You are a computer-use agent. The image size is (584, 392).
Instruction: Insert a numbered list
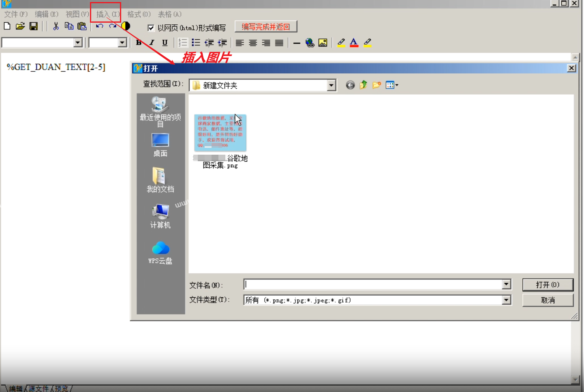[x=183, y=43]
